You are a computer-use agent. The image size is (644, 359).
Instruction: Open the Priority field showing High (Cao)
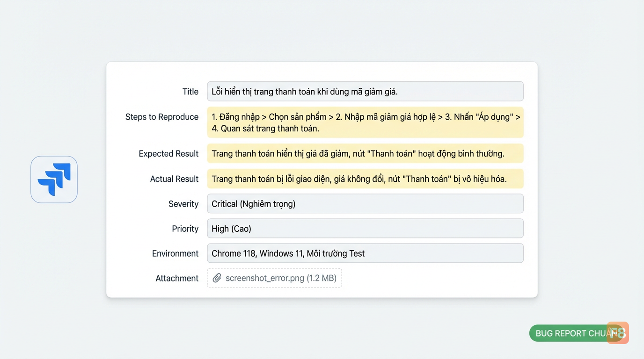(x=365, y=229)
